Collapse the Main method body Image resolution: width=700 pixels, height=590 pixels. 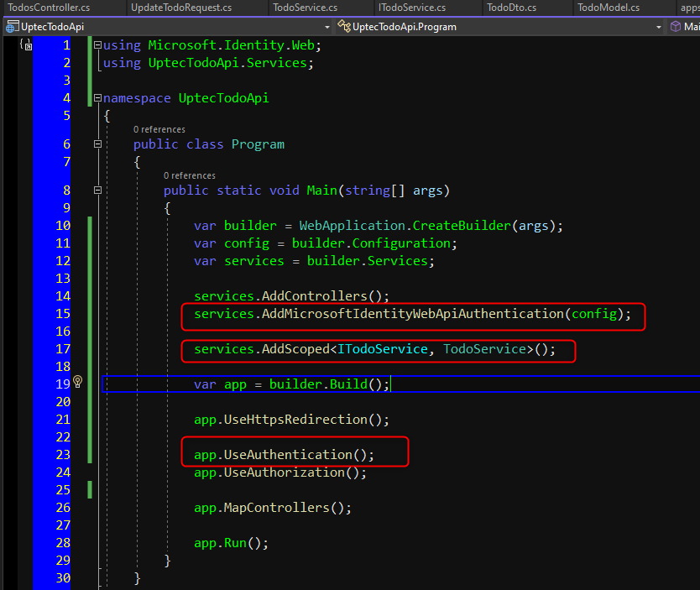point(98,191)
